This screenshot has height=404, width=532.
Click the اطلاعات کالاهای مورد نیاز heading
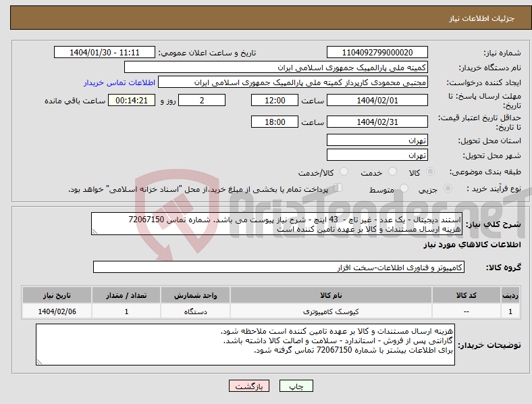[x=472, y=245]
